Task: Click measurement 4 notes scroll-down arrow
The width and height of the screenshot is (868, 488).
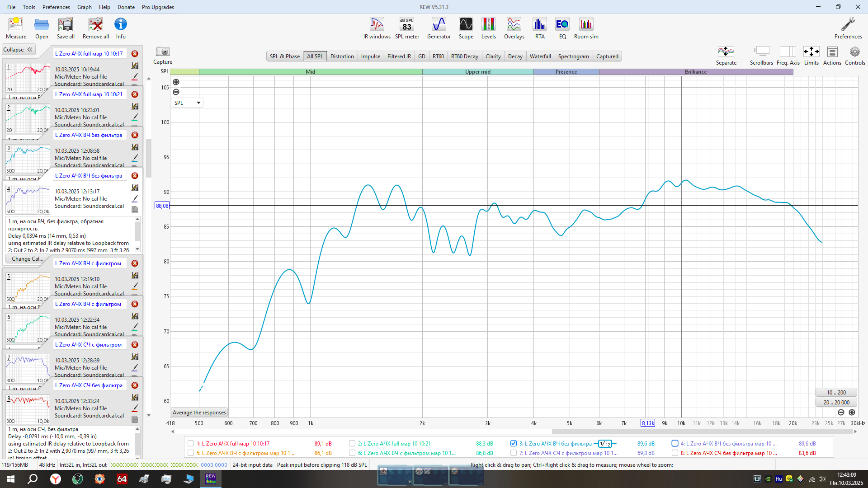Action: [137, 249]
